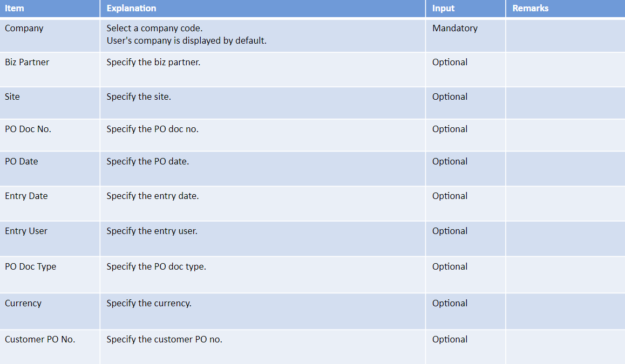Viewport: 625px width, 364px height.
Task: Click 'Specify the biz partner.' explanation cell
Action: 263,70
